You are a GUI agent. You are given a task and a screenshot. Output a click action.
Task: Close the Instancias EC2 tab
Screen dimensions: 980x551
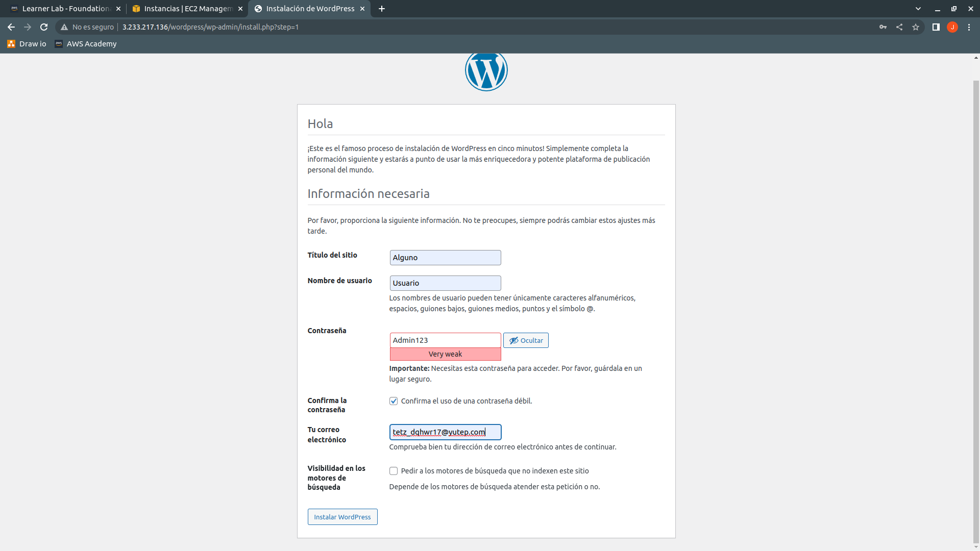pos(240,9)
